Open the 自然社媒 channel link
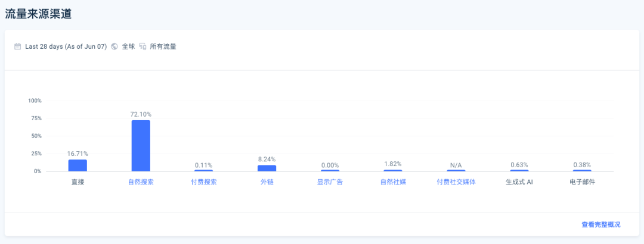 pyautogui.click(x=393, y=182)
